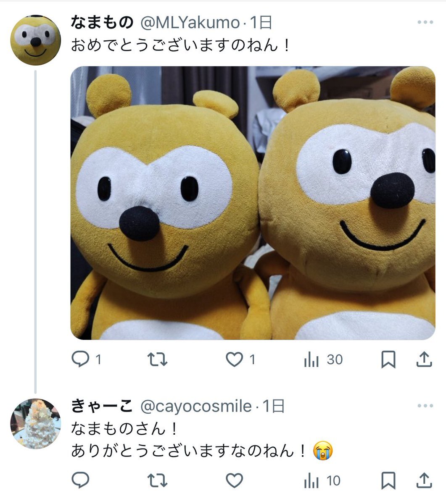View analytics showing 30 views
The width and height of the screenshot is (446, 504).
pyautogui.click(x=323, y=360)
